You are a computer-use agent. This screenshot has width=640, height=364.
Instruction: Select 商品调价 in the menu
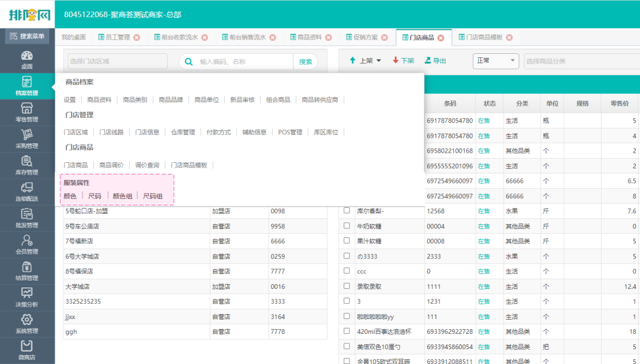click(x=111, y=165)
